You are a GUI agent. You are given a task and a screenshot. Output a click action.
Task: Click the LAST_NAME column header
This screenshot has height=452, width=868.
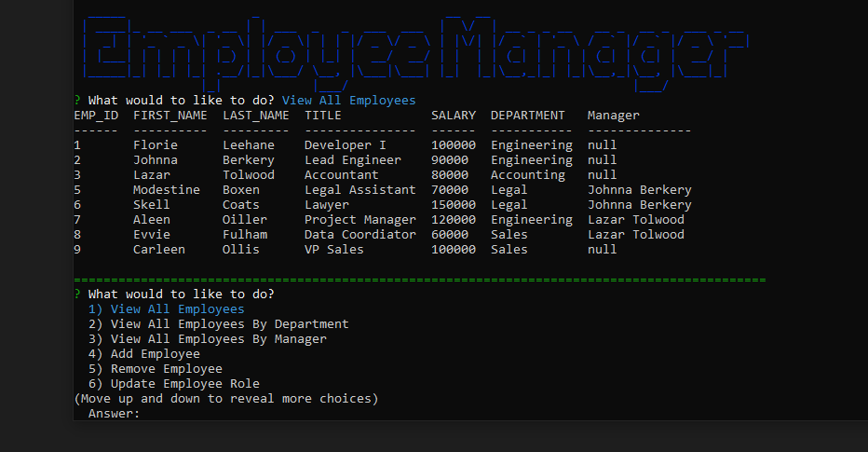(256, 116)
